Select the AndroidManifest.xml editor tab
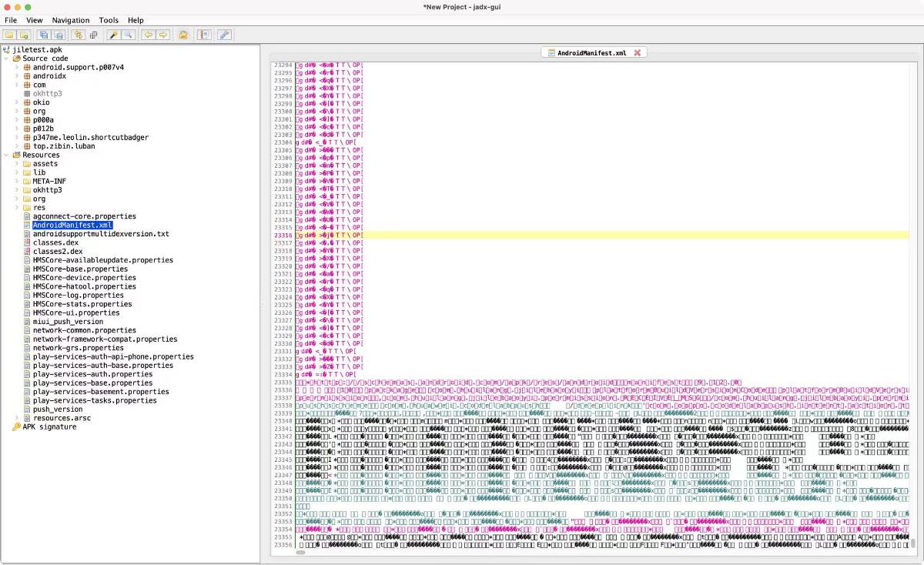 coord(593,52)
